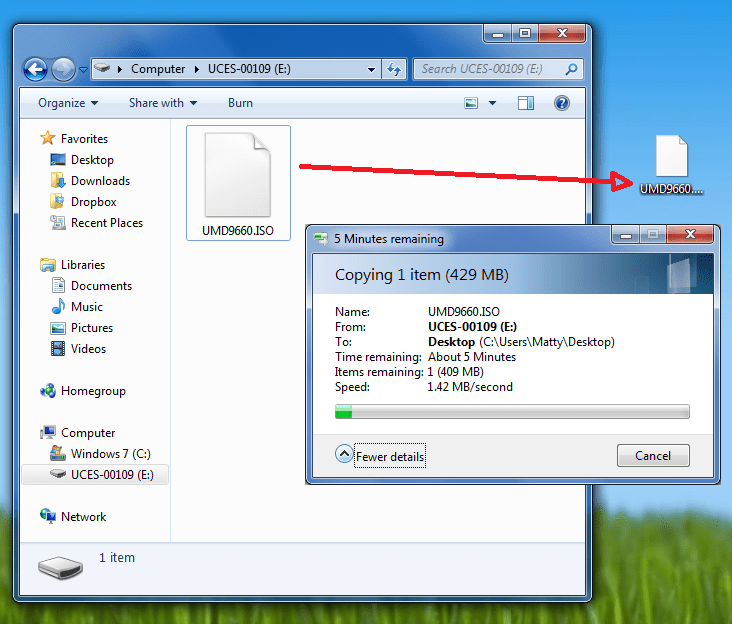Select Libraries in the navigation pane

83,265
